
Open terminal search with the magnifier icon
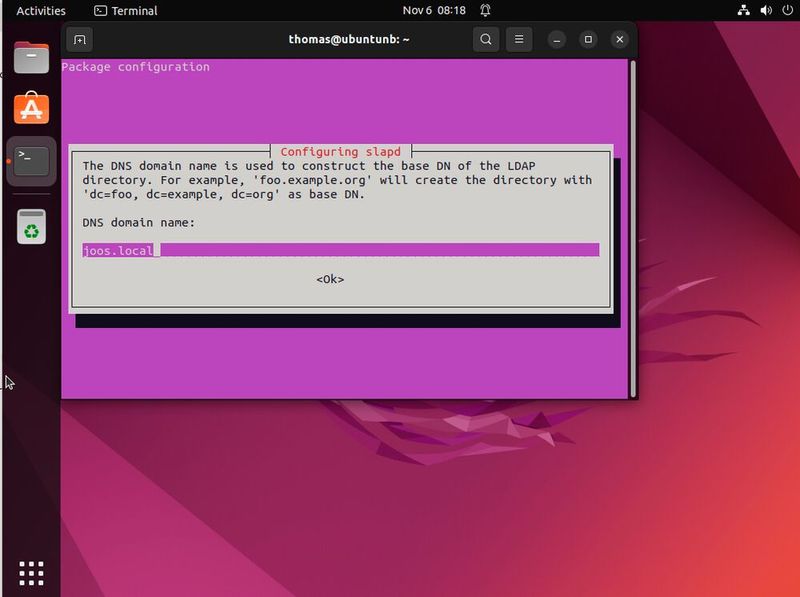(x=485, y=40)
